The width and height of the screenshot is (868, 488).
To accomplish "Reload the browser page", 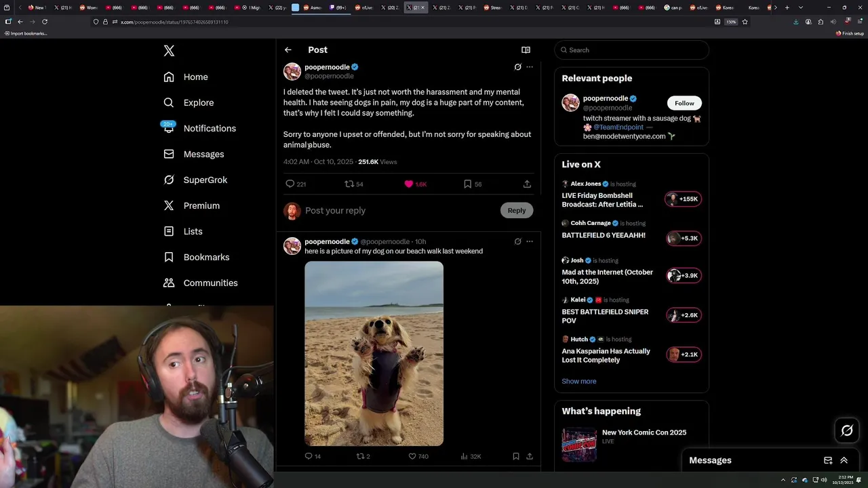I will tap(45, 22).
